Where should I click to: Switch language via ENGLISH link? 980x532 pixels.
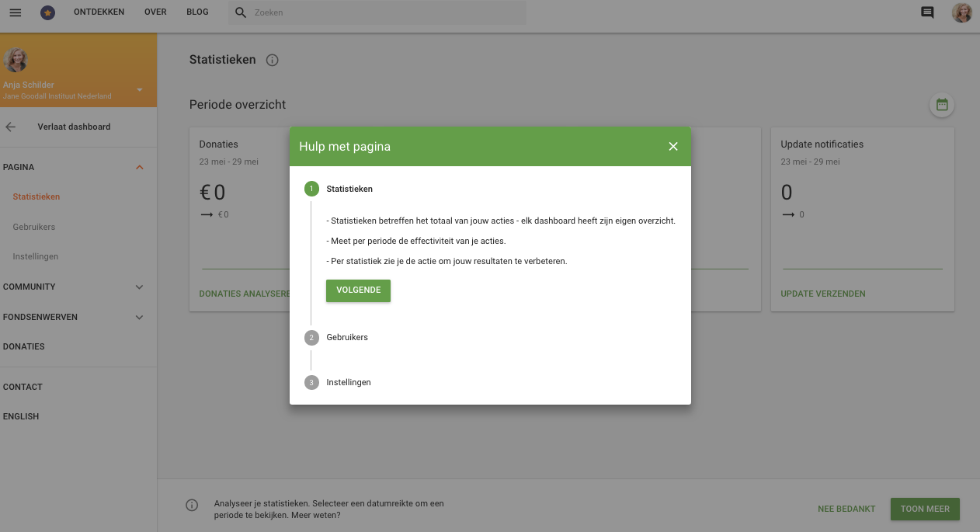21,416
